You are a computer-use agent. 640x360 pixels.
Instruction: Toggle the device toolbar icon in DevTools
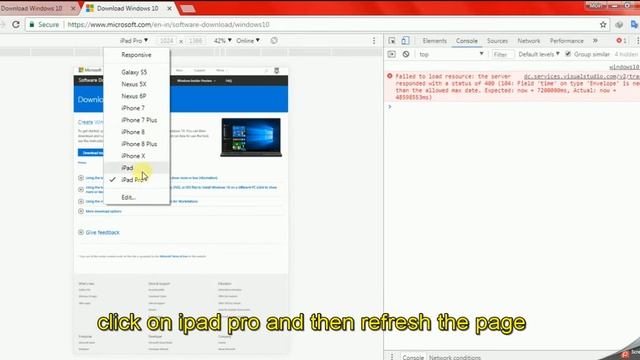pyautogui.click(x=405, y=40)
